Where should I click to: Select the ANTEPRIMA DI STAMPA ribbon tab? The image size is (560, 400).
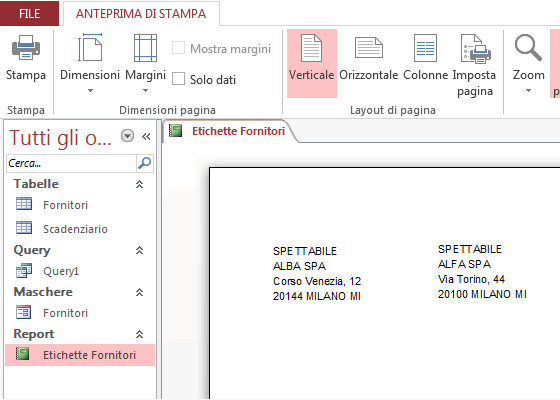pos(141,14)
